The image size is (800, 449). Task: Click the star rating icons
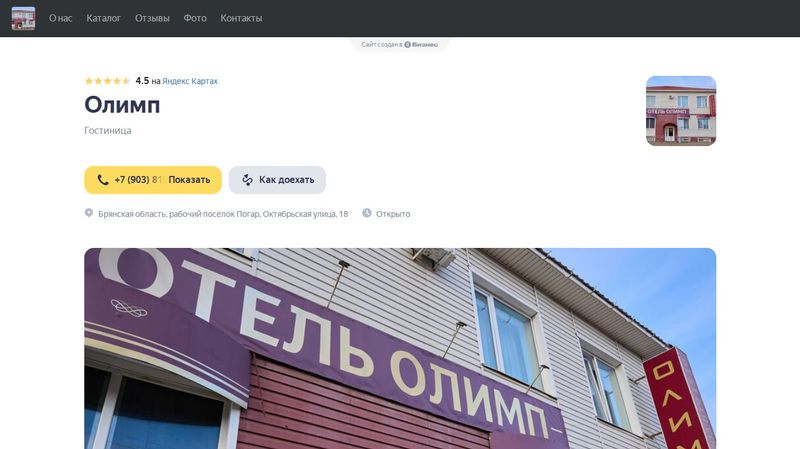point(107,81)
